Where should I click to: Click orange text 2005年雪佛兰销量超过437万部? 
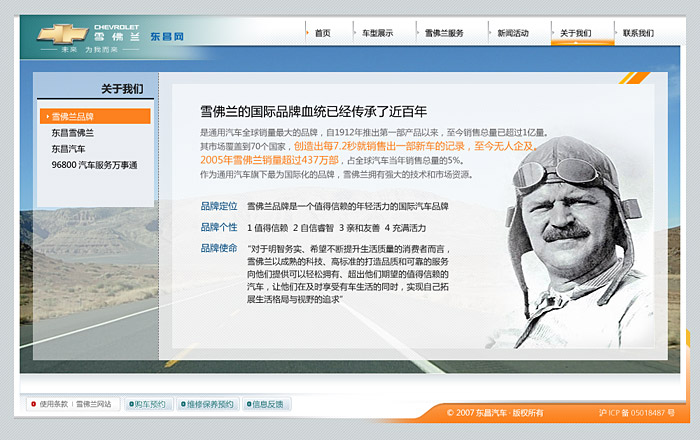pyautogui.click(x=269, y=160)
